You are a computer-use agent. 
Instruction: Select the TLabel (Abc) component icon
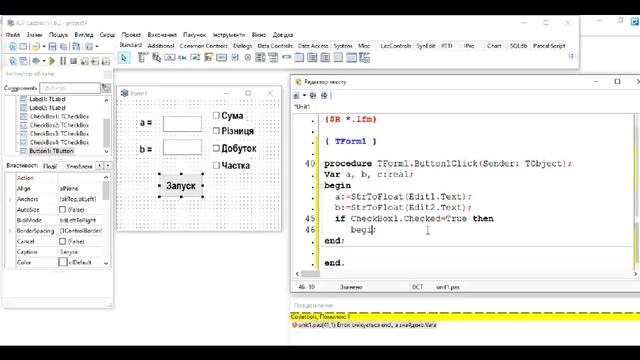(x=182, y=58)
